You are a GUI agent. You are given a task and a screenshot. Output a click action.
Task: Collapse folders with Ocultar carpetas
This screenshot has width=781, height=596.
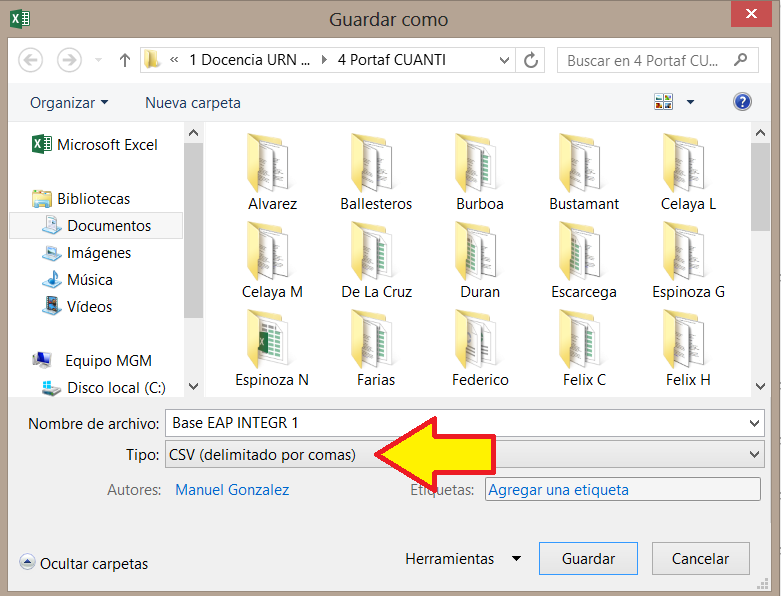[x=84, y=564]
